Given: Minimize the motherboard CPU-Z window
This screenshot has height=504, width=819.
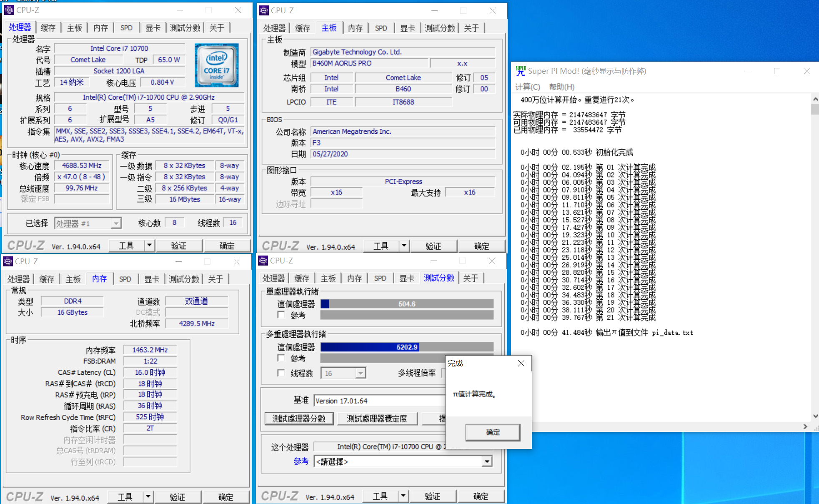Looking at the screenshot, I should [x=434, y=10].
